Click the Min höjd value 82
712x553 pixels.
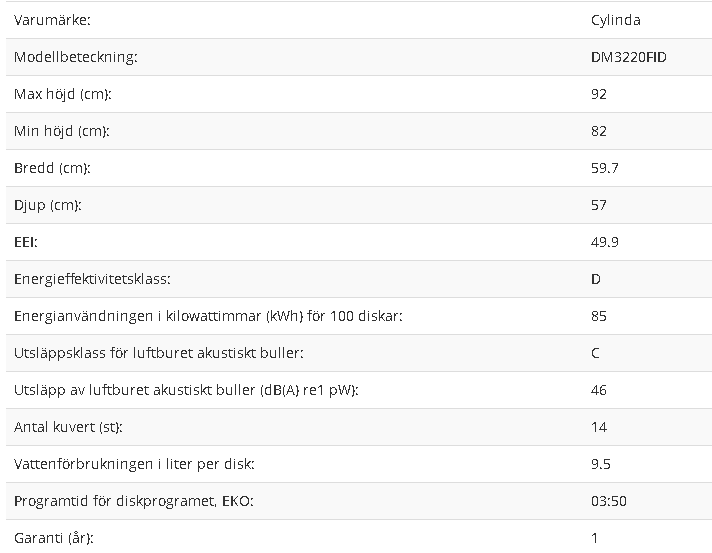(599, 131)
